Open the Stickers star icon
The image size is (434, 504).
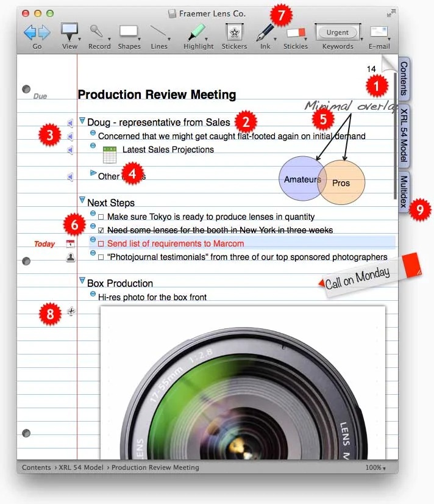click(234, 32)
